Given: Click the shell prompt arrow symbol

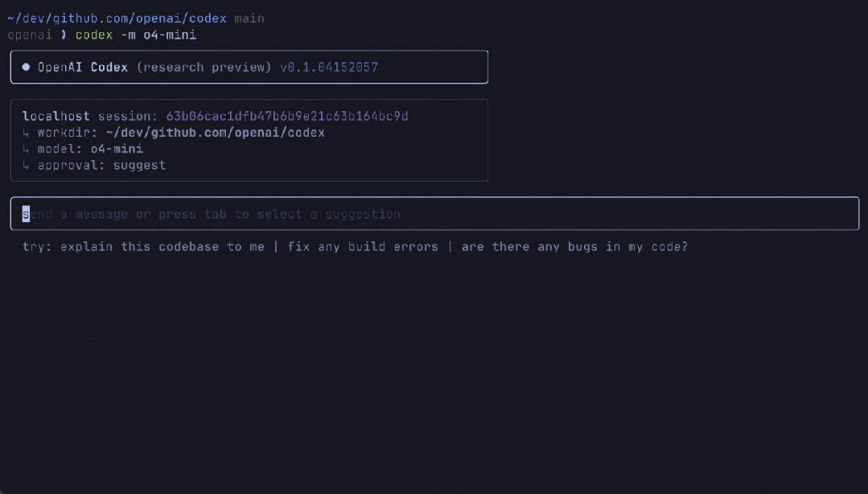Looking at the screenshot, I should coord(64,35).
